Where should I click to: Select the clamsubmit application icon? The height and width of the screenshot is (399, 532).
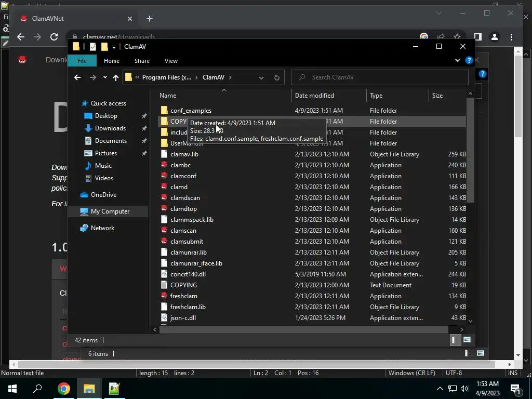(x=164, y=241)
